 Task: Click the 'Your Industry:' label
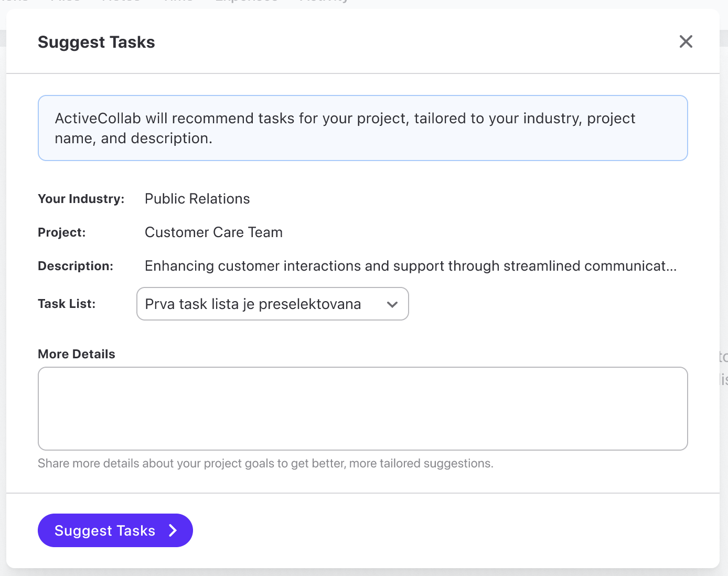click(81, 199)
